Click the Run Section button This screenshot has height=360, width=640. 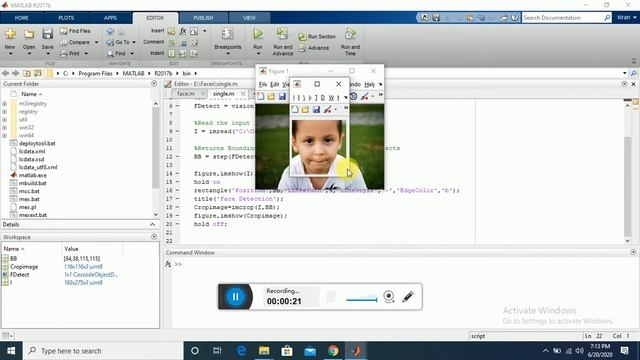317,37
